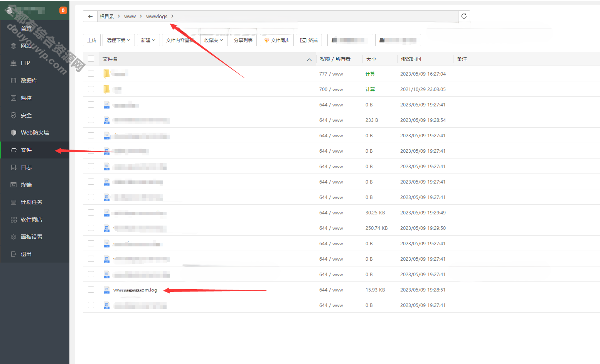Expand the 新建 new item dropdown
This screenshot has width=600, height=364.
pyautogui.click(x=148, y=40)
